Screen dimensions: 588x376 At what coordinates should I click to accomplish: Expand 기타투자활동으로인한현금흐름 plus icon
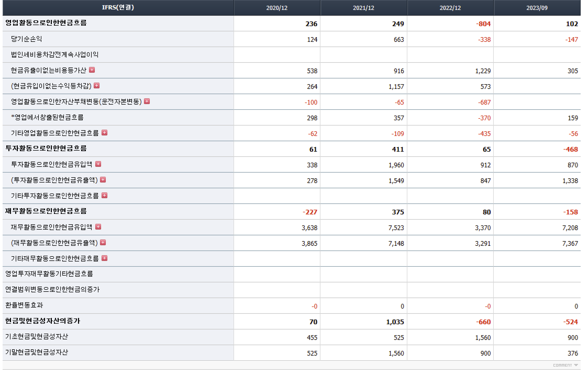click(104, 195)
